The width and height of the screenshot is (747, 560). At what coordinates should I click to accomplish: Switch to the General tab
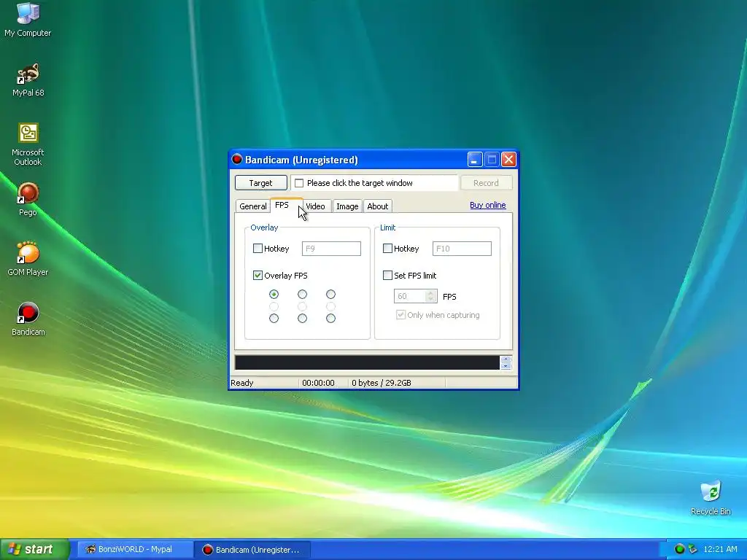(x=252, y=206)
